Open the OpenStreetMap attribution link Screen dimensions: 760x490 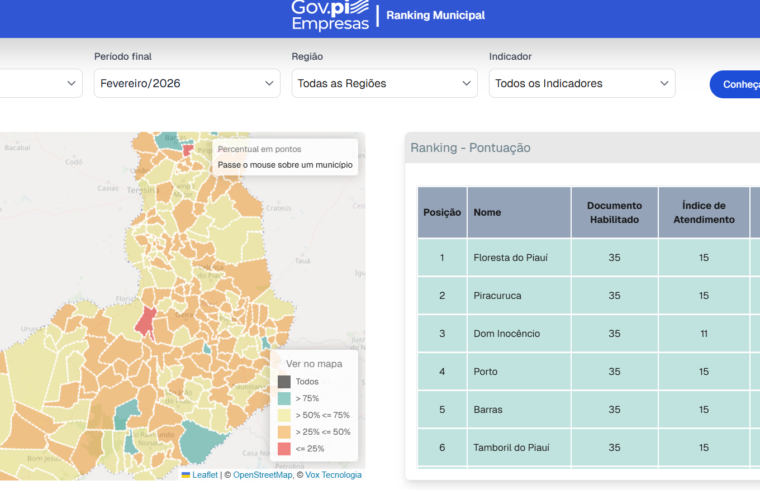[262, 475]
